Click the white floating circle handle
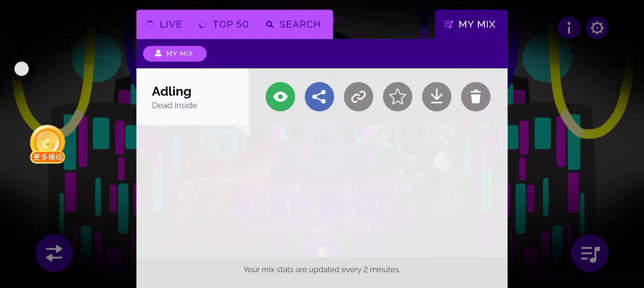This screenshot has height=288, width=644. [x=22, y=69]
